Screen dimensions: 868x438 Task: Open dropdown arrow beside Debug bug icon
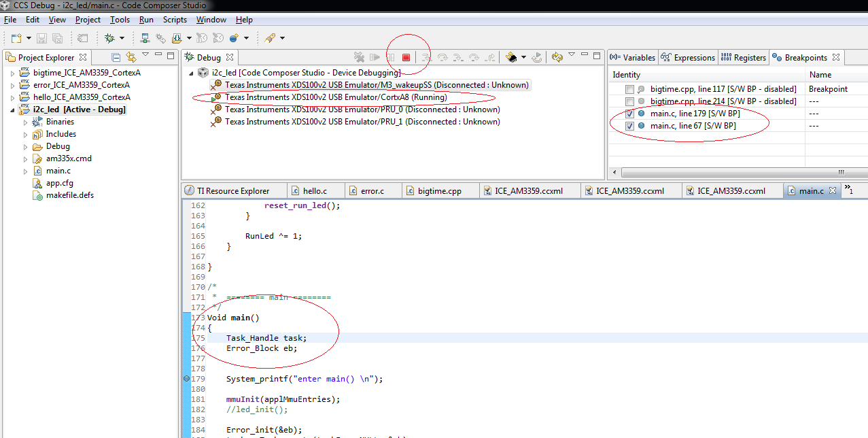click(x=122, y=38)
